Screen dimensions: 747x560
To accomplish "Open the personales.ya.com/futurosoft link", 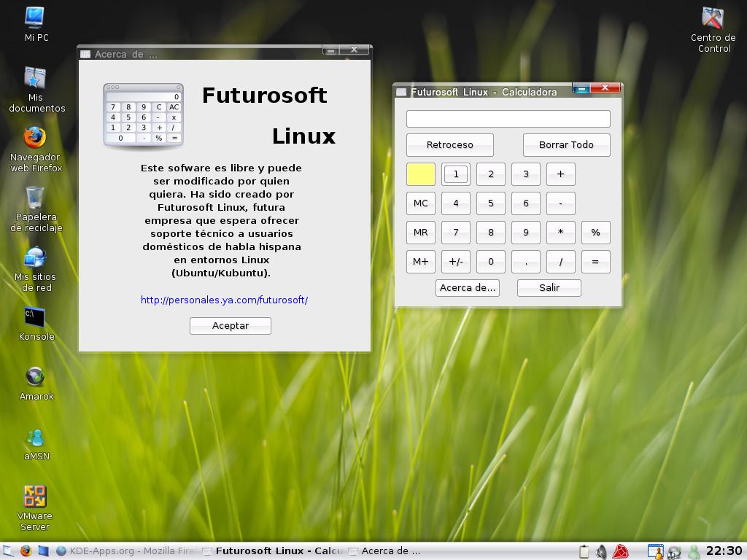I will [x=225, y=300].
